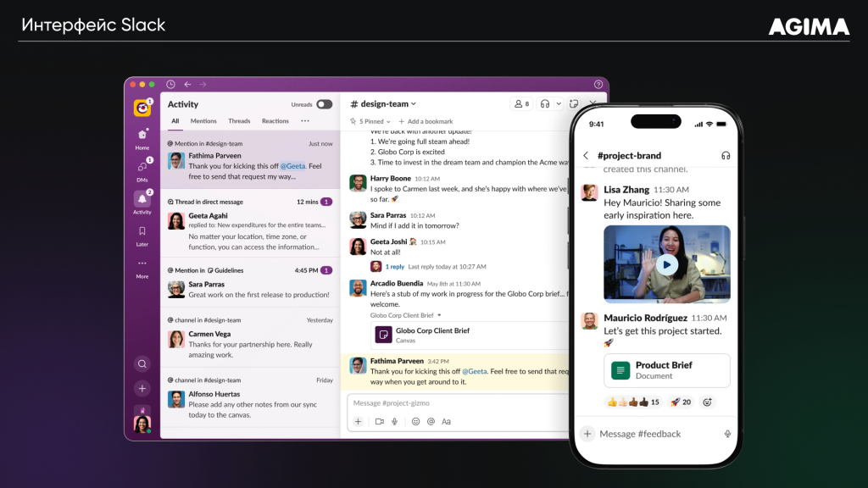The width and height of the screenshot is (868, 488).
Task: Insert emoji using the smiley icon
Action: point(415,421)
